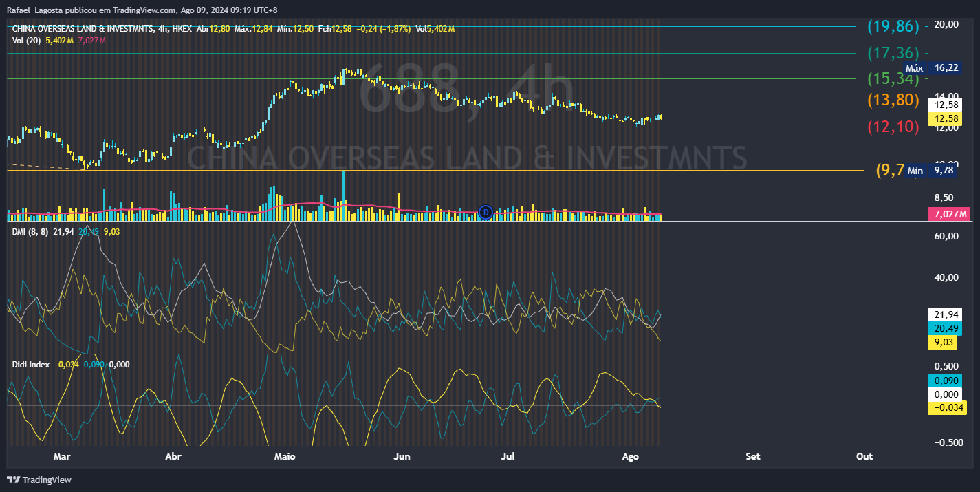Click 'Set' on the time axis
Viewport: 980px width, 492px height.
(x=753, y=456)
